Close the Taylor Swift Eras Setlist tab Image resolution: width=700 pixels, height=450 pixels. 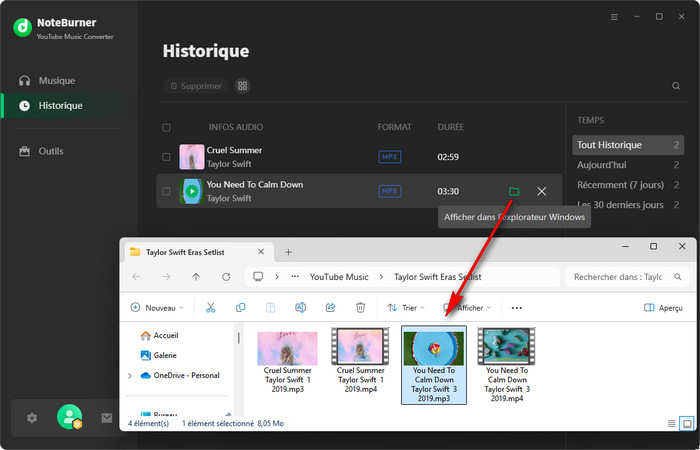pyautogui.click(x=261, y=252)
